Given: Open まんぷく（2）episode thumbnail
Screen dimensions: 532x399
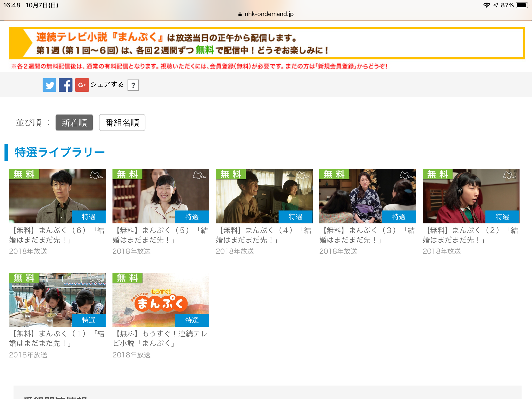Looking at the screenshot, I should pos(471,196).
